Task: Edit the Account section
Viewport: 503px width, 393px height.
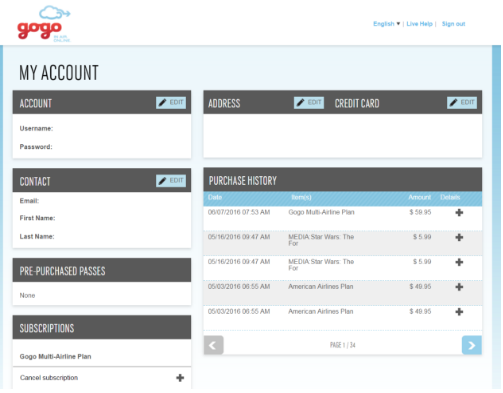Action: [x=171, y=103]
